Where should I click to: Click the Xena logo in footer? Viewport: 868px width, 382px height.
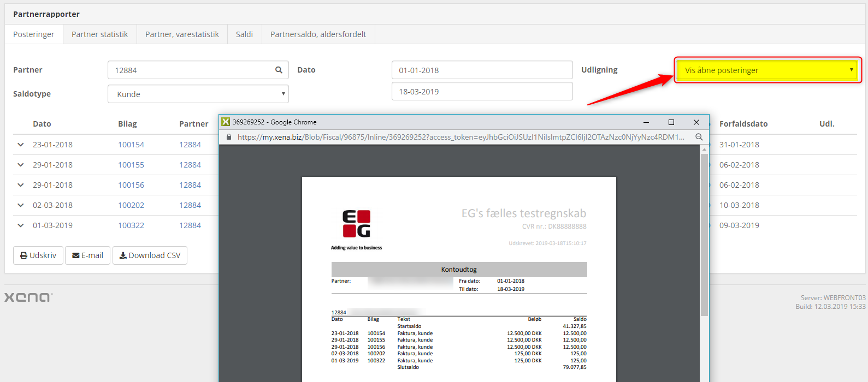pyautogui.click(x=28, y=297)
